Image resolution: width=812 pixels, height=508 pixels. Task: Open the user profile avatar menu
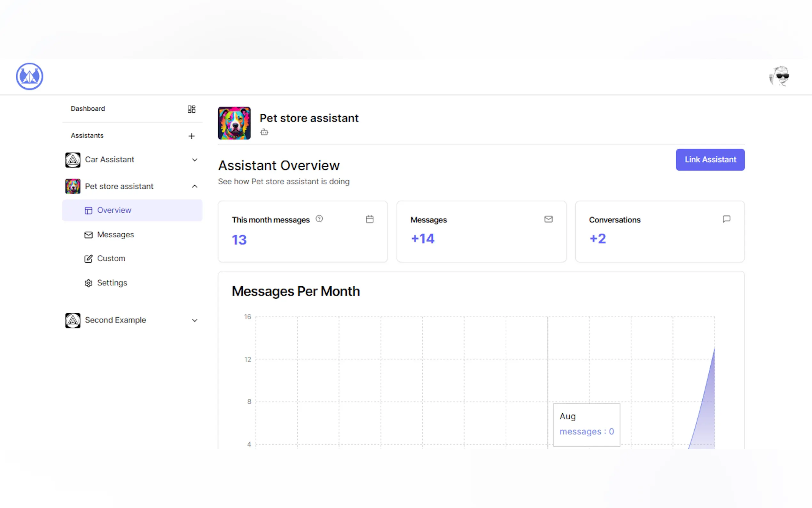(779, 76)
